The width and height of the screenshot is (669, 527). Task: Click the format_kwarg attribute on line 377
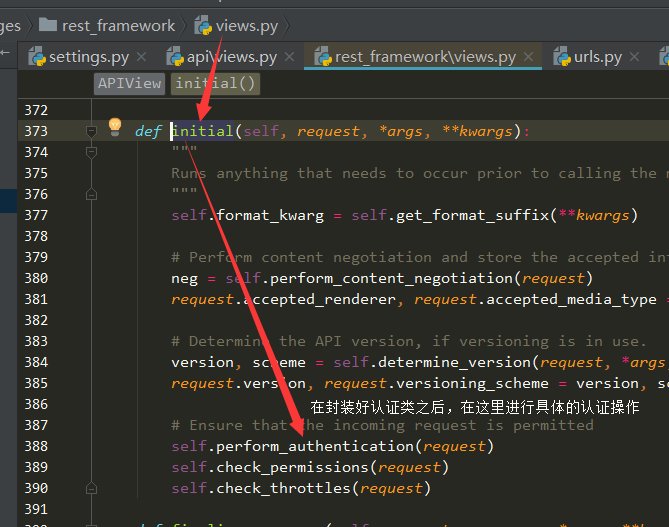[270, 216]
